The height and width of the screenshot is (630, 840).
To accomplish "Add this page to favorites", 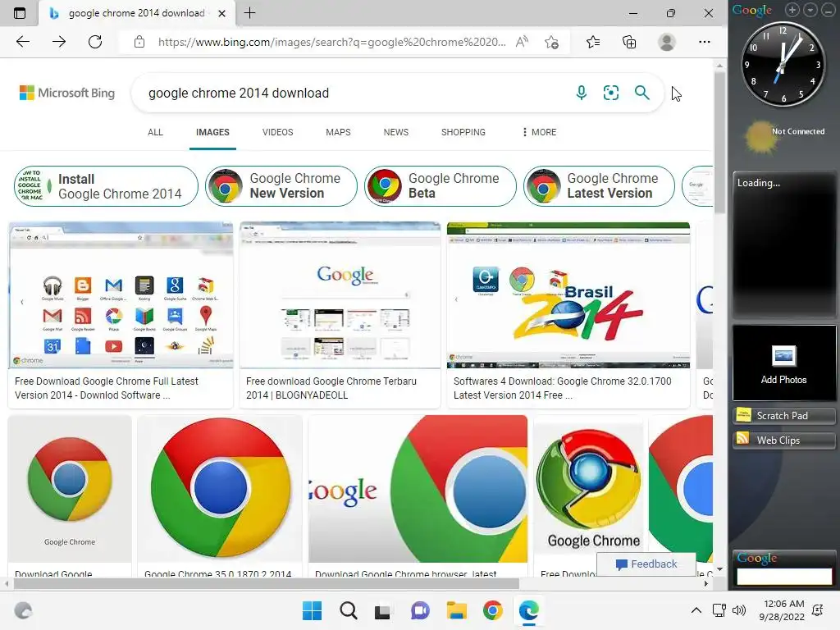I will coord(551,42).
